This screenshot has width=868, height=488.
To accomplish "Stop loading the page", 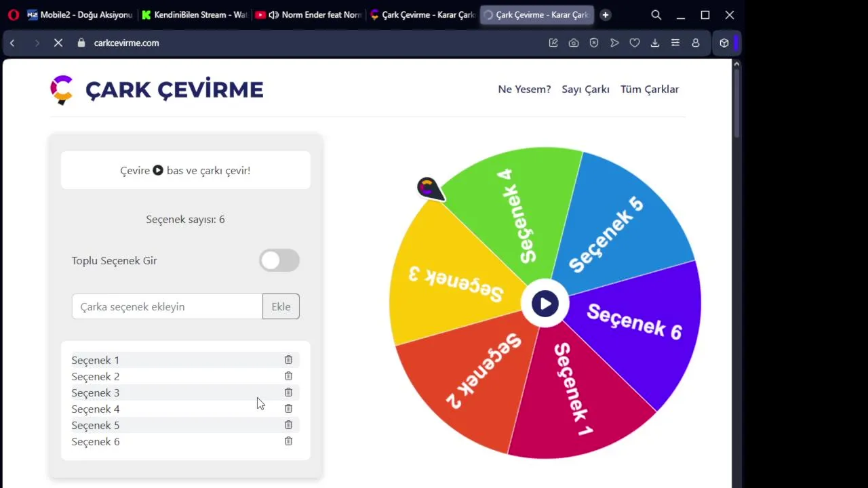I will click(58, 43).
